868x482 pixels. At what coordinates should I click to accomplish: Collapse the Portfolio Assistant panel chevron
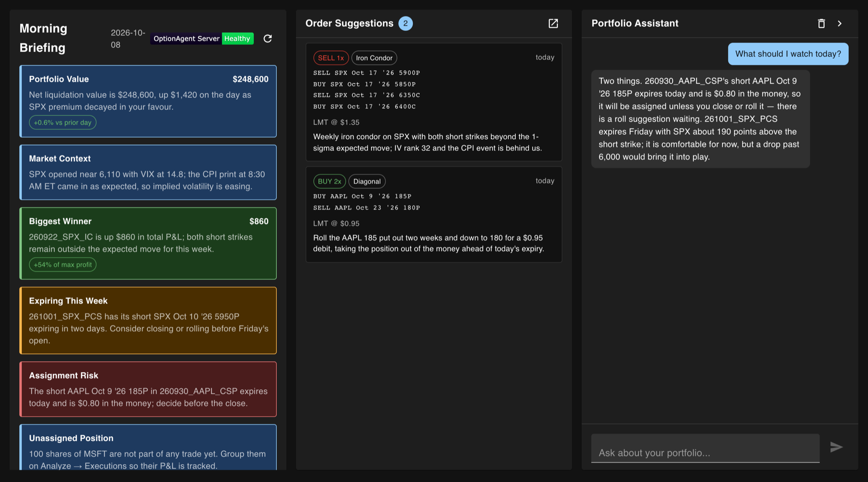(x=840, y=24)
